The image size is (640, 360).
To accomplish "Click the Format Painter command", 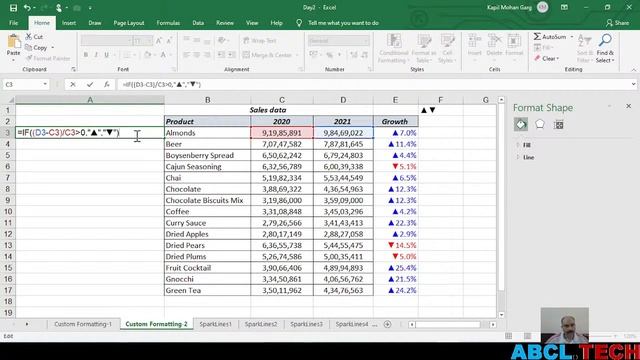I will pos(48,58).
